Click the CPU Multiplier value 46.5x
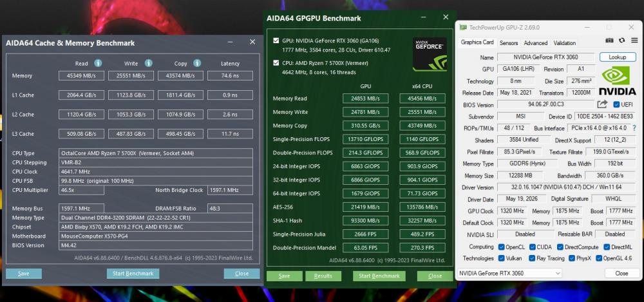 [x=81, y=190]
